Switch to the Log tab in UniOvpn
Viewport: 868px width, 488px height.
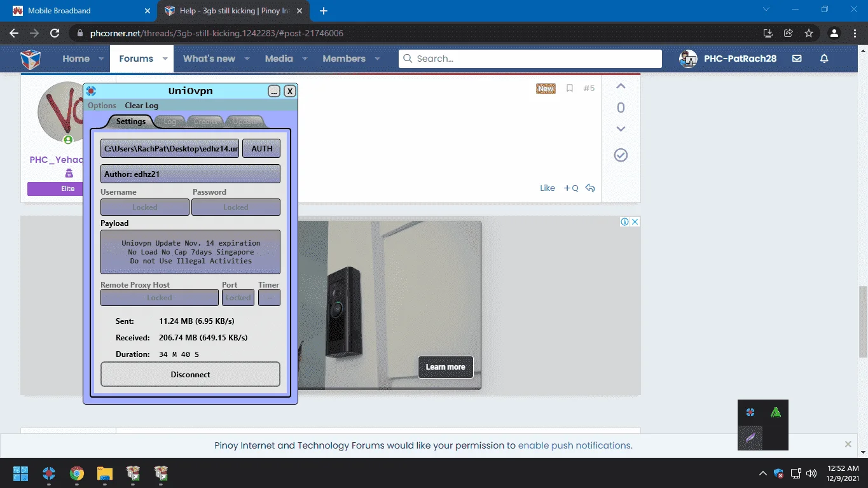point(170,122)
